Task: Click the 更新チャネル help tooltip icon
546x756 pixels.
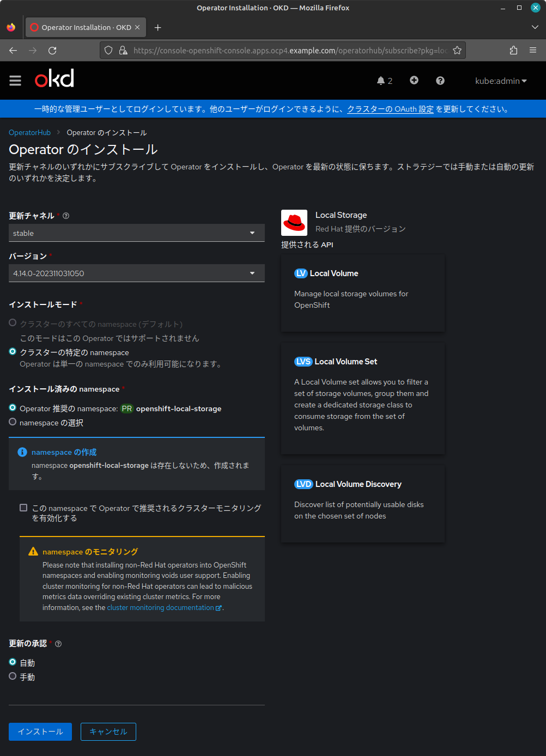Action: [65, 216]
